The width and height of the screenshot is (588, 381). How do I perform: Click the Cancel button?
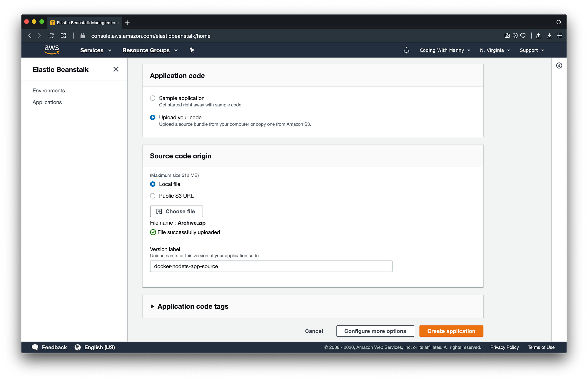pyautogui.click(x=314, y=331)
